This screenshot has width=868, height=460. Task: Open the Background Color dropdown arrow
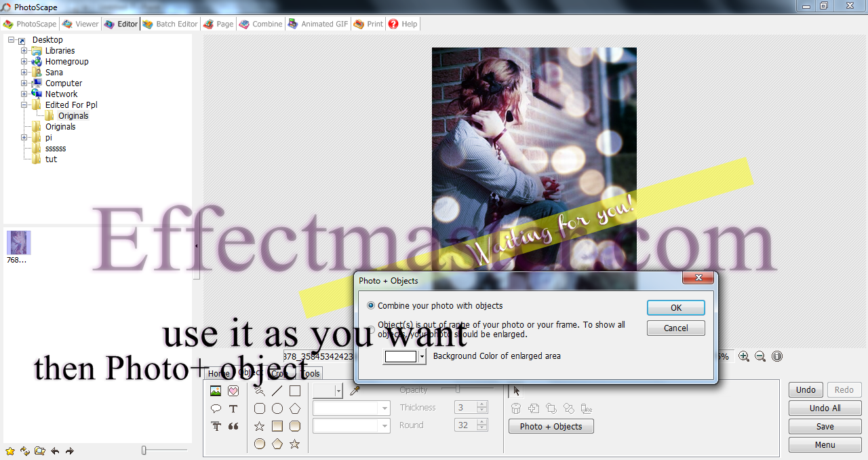422,356
